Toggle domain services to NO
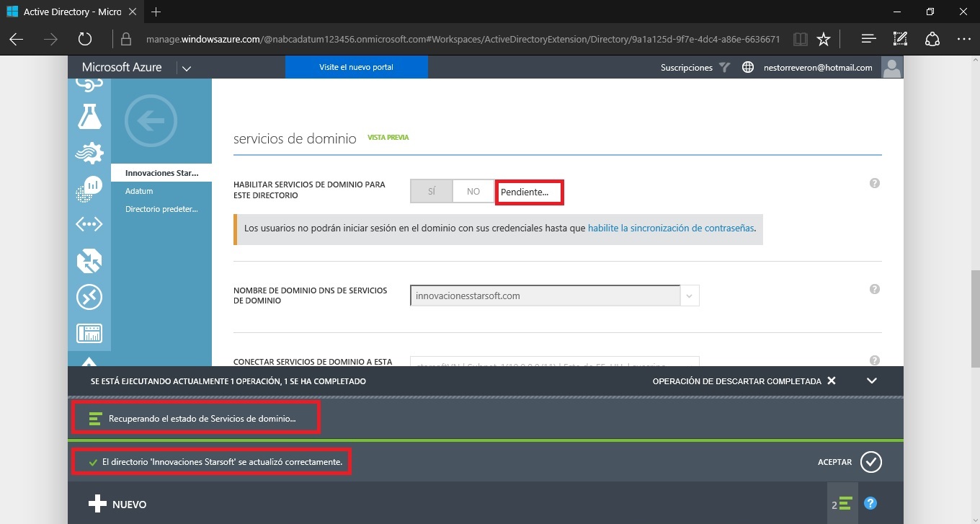Screen dimensions: 980x524 (x=473, y=192)
